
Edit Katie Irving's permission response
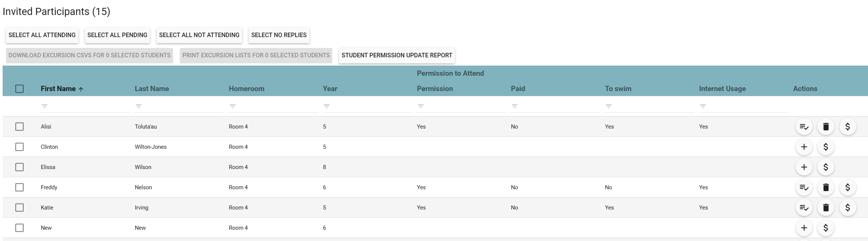[804, 208]
